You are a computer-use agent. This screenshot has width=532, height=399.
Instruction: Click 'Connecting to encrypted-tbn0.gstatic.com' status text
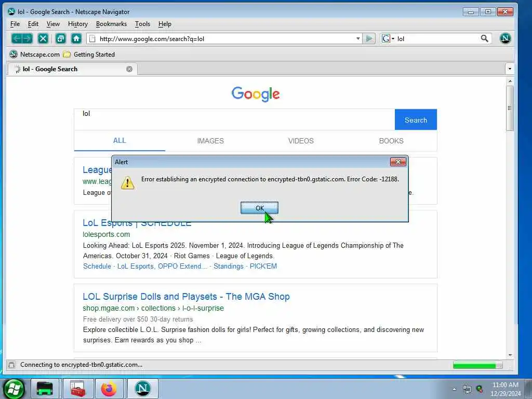coord(82,365)
